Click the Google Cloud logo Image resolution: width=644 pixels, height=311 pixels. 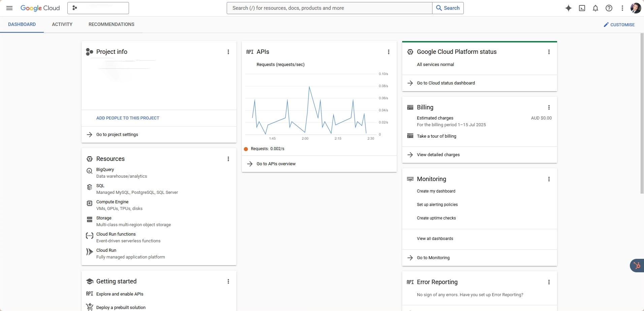[x=40, y=8]
